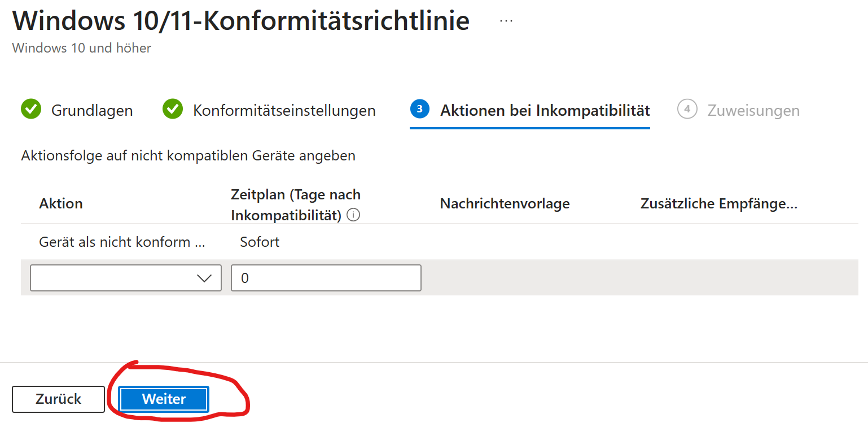Click the Zurück button
This screenshot has height=427, width=868.
coord(58,399)
